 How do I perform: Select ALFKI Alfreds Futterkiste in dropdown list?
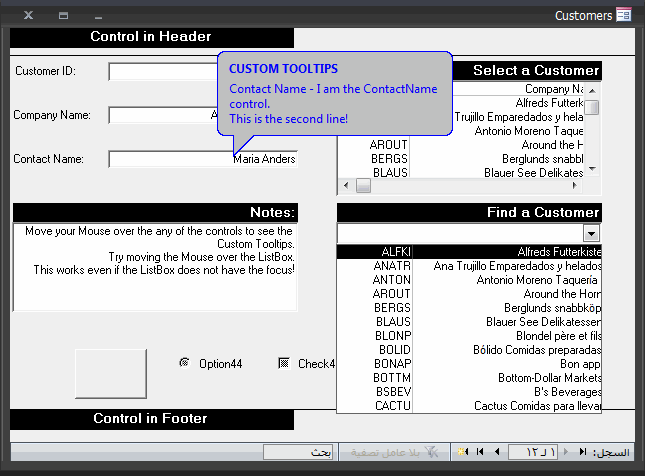(469, 251)
